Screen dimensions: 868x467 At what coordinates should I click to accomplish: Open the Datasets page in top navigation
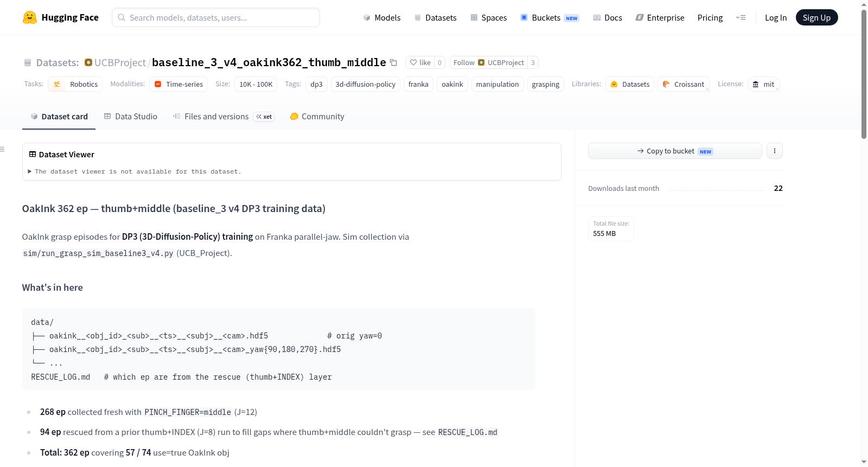(435, 17)
